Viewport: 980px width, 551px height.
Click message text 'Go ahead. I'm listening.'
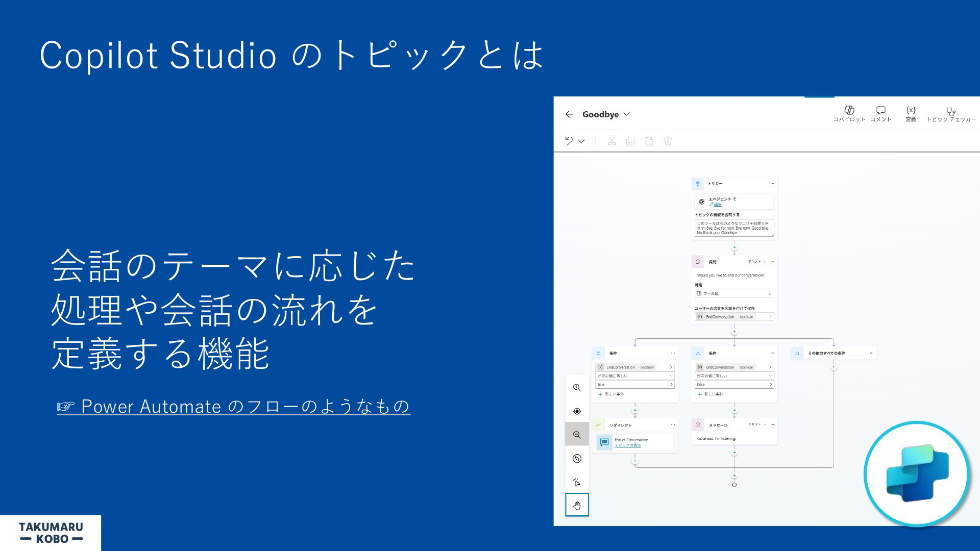[717, 439]
